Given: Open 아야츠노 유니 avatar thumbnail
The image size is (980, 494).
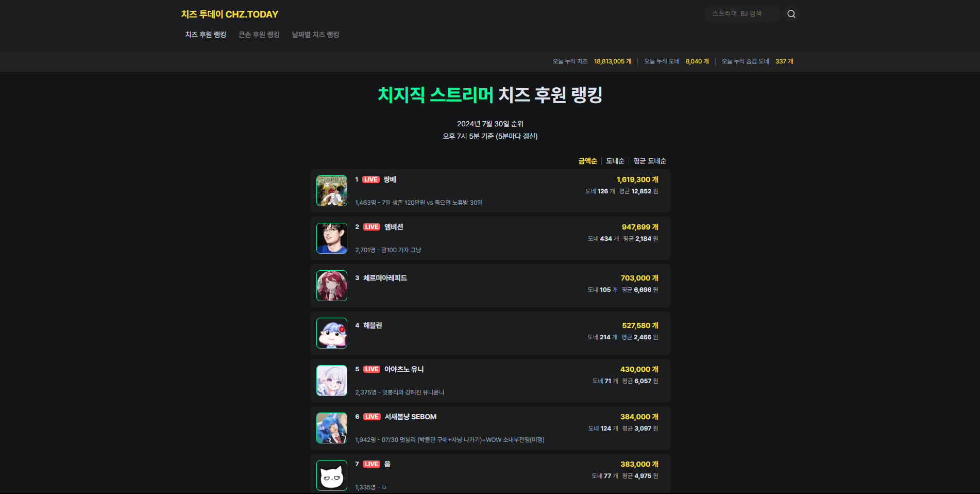Looking at the screenshot, I should tap(332, 381).
